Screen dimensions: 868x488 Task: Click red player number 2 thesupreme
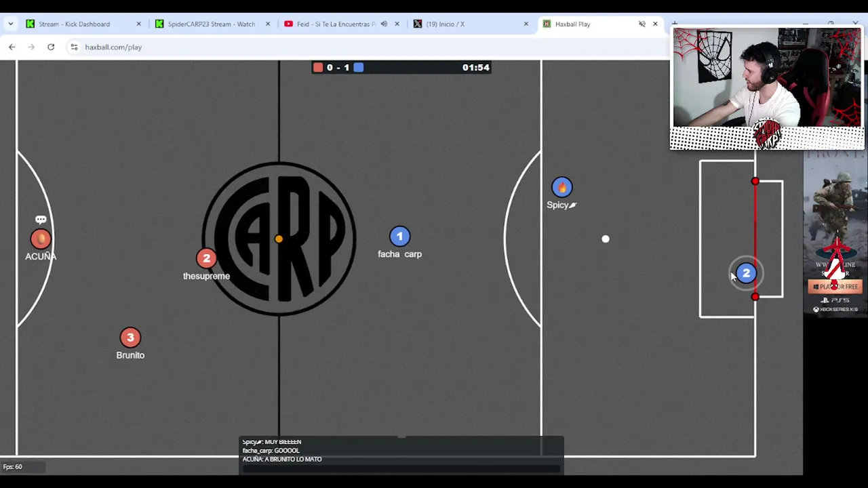206,258
